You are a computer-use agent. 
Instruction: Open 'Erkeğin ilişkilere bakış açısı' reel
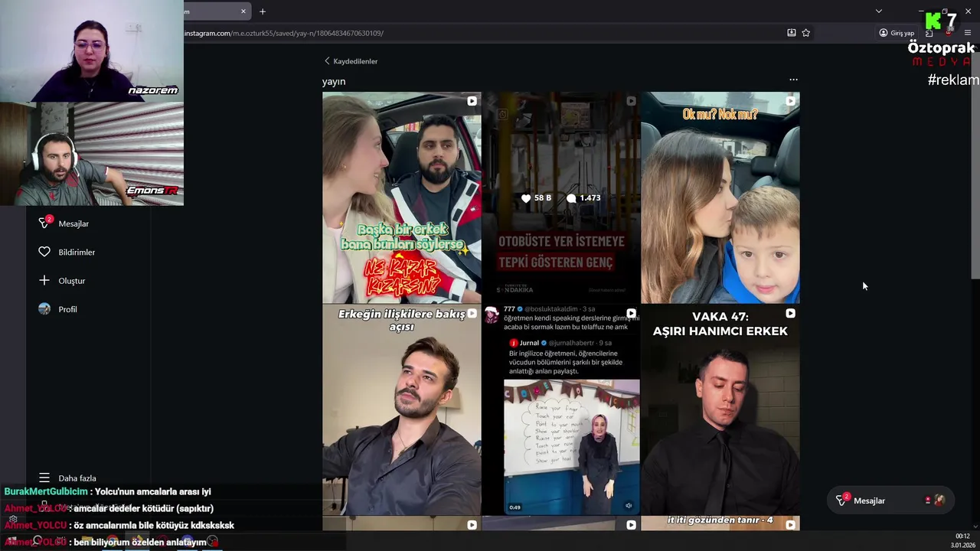click(x=402, y=409)
